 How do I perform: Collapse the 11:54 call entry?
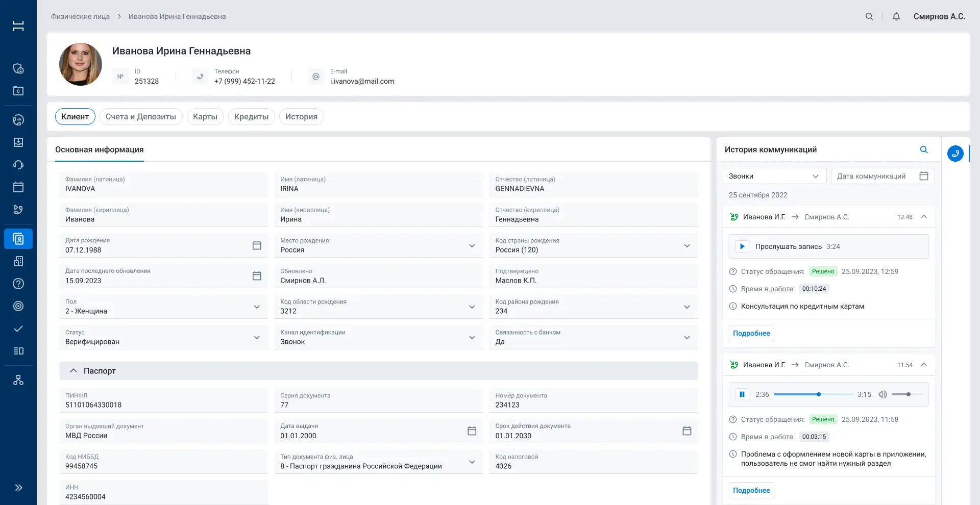(x=924, y=365)
